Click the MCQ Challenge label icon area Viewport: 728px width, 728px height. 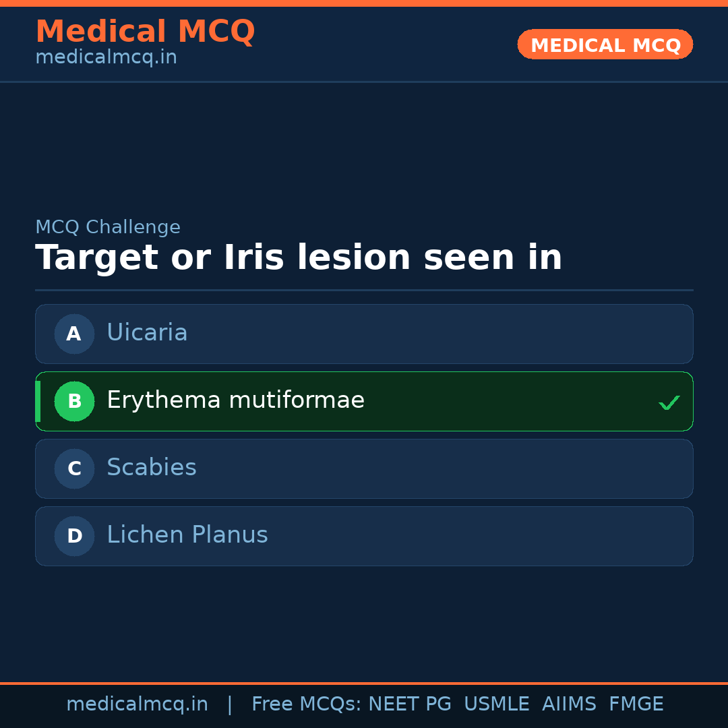coord(108,227)
